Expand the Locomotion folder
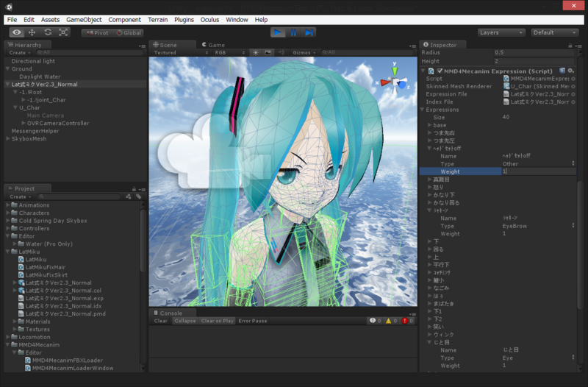This screenshot has height=387, width=588. coord(8,337)
